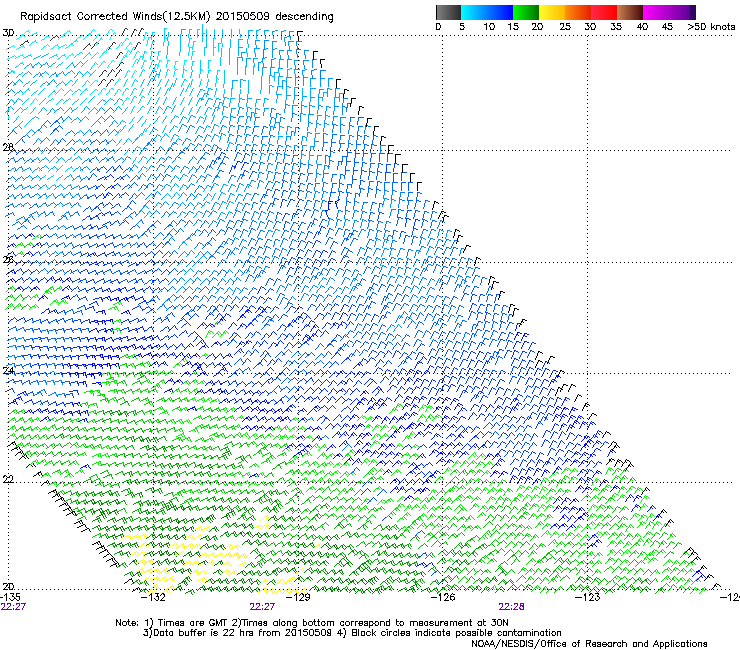The width and height of the screenshot is (740, 650).
Task: Click the red 30-35 knots legend color
Action: click(604, 12)
